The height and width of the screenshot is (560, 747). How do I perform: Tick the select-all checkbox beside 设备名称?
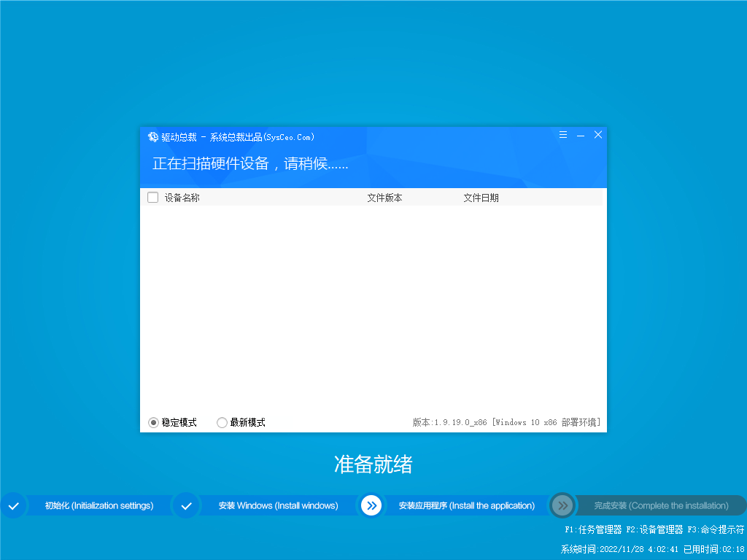point(152,198)
